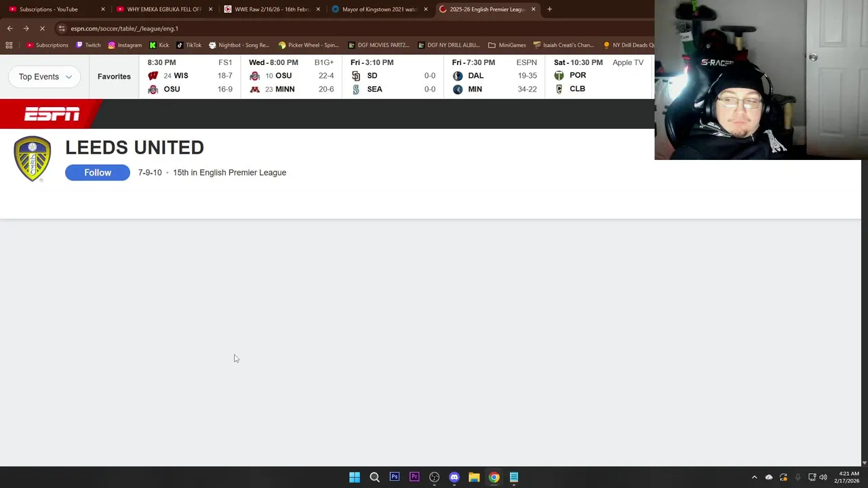Open Subscriptions bookmark
Viewport: 868px width, 488px height.
pyautogui.click(x=47, y=45)
